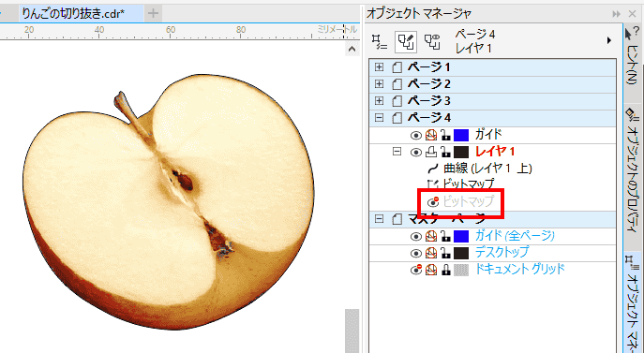This screenshot has width=644, height=353.
Task: Collapse the マスターページ node
Action: (379, 219)
